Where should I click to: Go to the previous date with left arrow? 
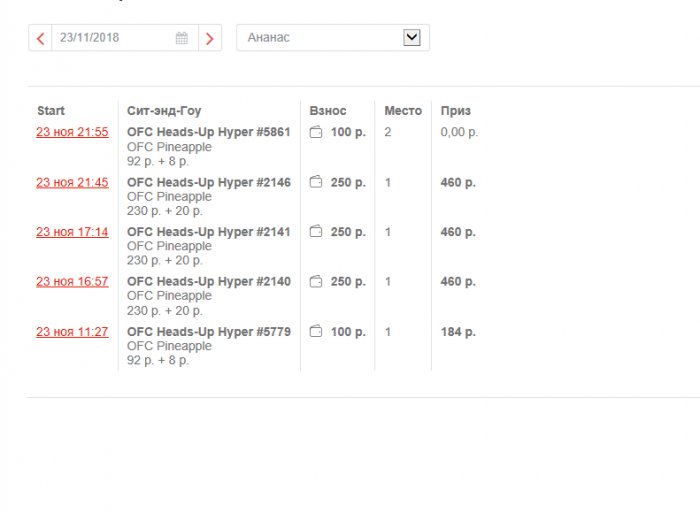(x=40, y=38)
